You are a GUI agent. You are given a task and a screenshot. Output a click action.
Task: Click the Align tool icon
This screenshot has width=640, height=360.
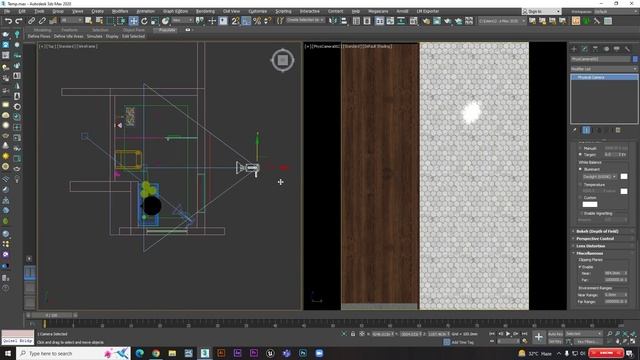coord(344,21)
